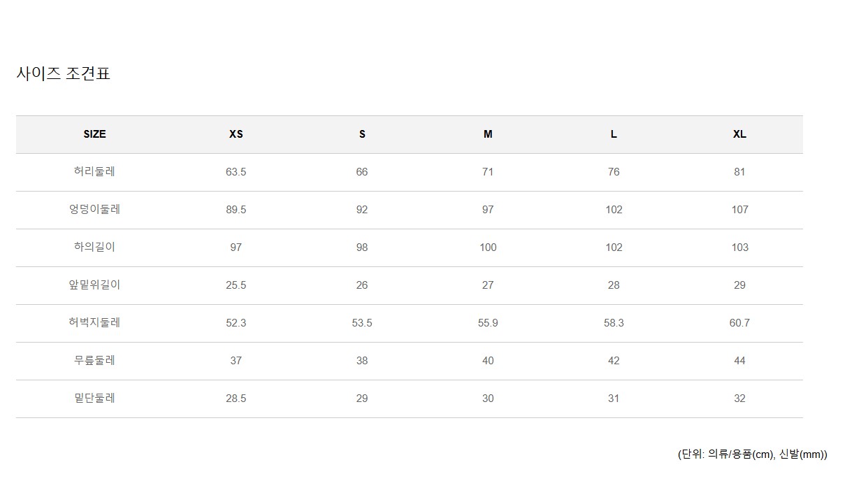Click the XL column header
This screenshot has height=502, width=868.
click(739, 134)
